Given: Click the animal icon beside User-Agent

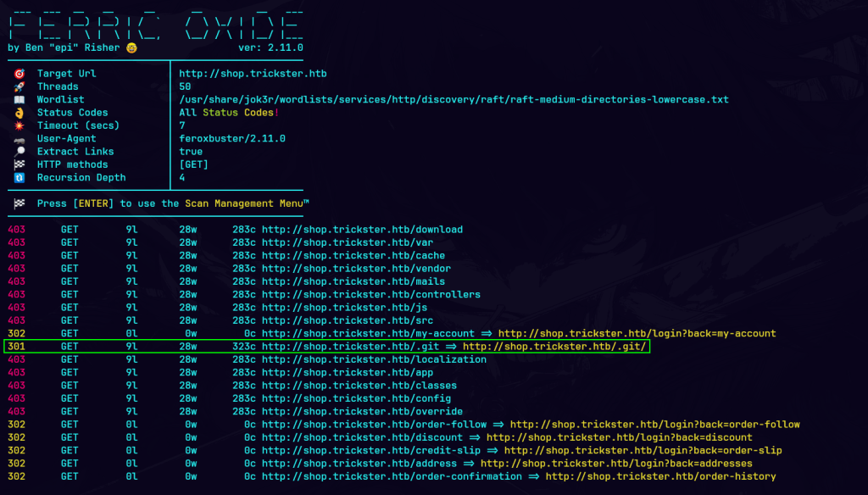Looking at the screenshot, I should [x=19, y=139].
